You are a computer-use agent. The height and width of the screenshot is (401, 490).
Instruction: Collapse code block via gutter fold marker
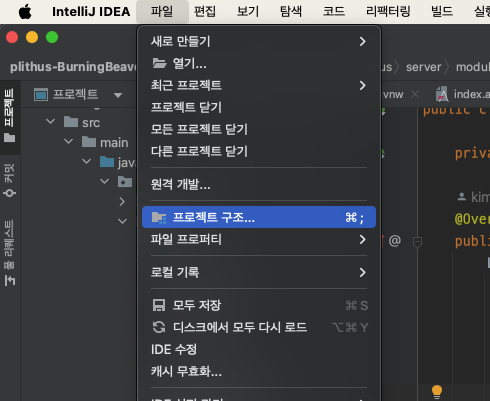click(x=417, y=242)
